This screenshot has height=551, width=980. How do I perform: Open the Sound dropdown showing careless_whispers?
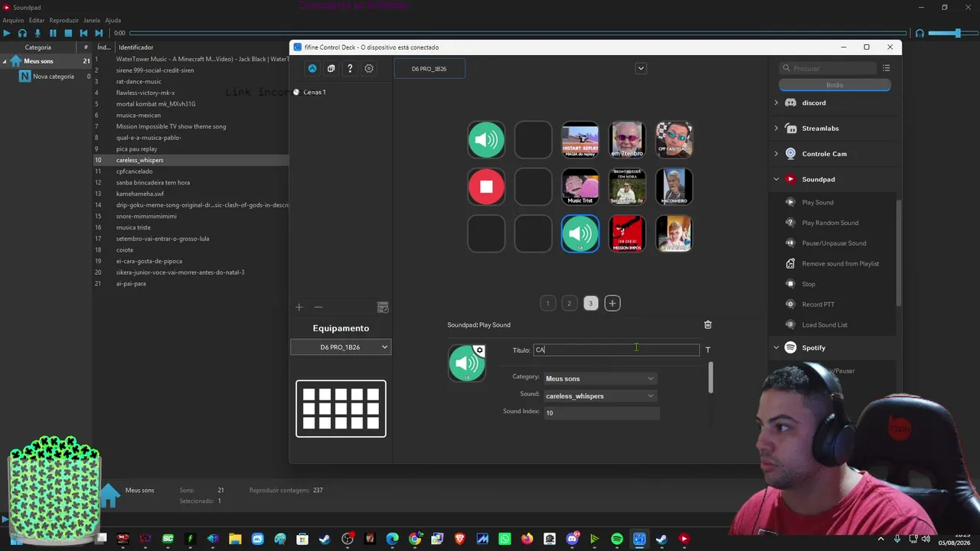(x=600, y=396)
